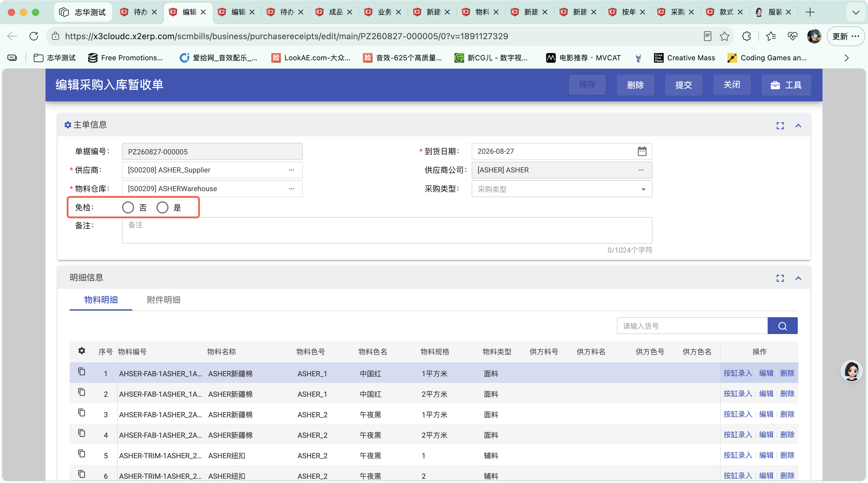Open the floating assistant avatar
Screen dimensions: 868x483
point(852,371)
